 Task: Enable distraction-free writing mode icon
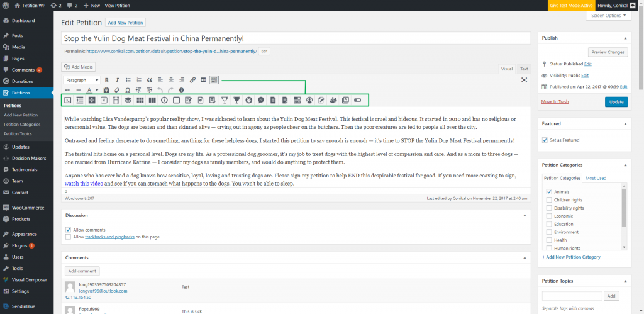click(x=525, y=80)
